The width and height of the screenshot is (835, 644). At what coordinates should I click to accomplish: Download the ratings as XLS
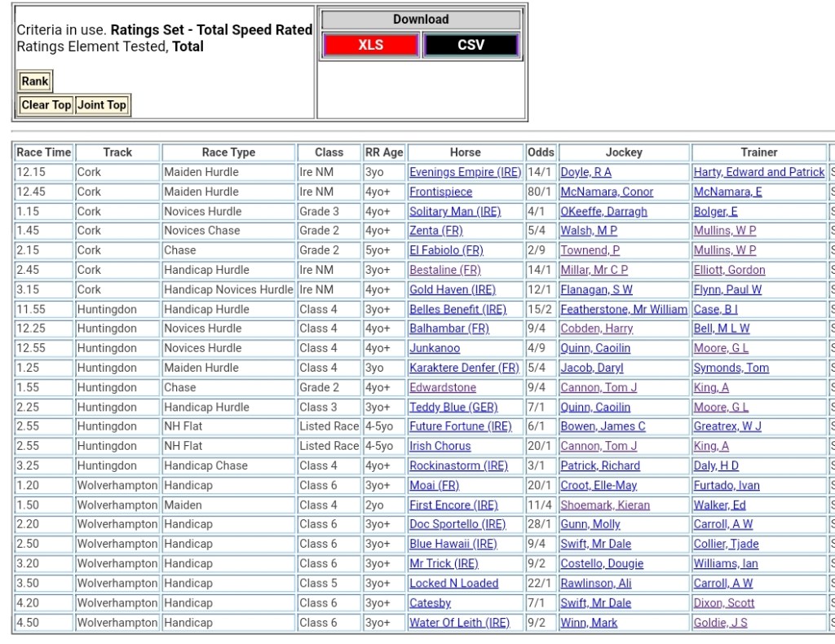(x=371, y=45)
